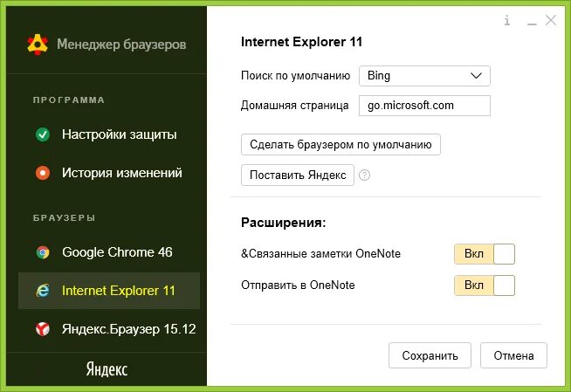The image size is (571, 392).
Task: Click the orange change history icon
Action: coord(43,173)
